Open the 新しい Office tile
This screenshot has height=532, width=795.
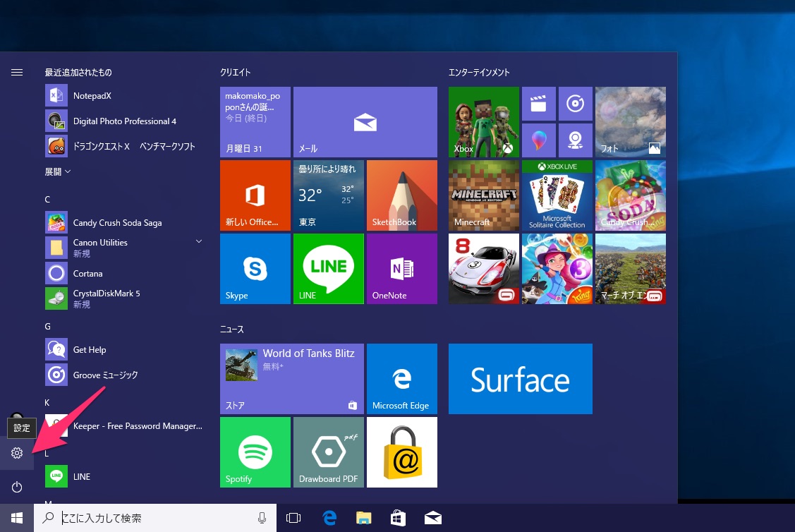pyautogui.click(x=255, y=195)
